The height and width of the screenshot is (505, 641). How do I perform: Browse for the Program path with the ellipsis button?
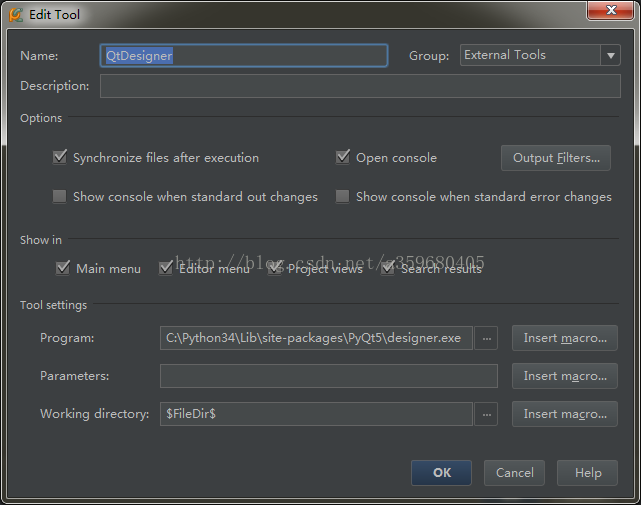coord(486,338)
